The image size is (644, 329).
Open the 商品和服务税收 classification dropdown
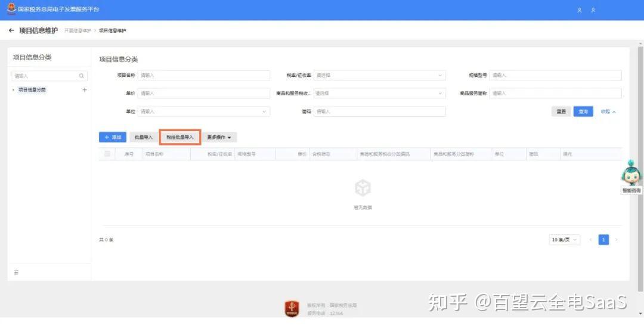pyautogui.click(x=379, y=94)
